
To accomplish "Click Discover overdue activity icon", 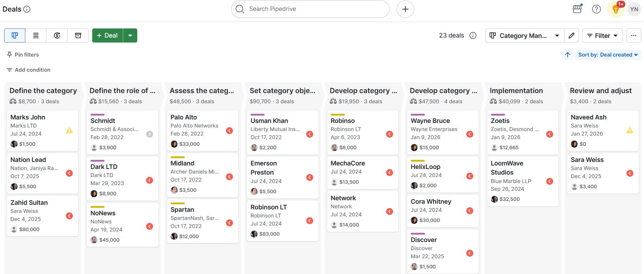I will (470, 253).
